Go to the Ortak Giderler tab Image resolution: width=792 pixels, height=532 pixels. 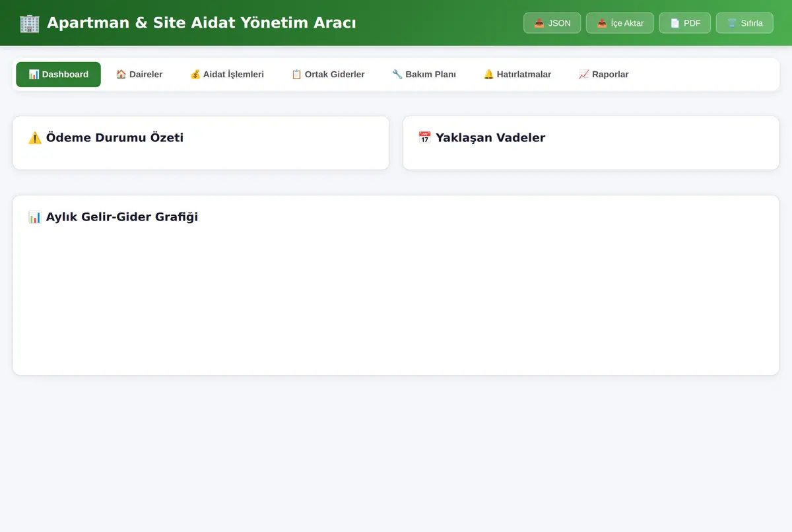pyautogui.click(x=328, y=75)
